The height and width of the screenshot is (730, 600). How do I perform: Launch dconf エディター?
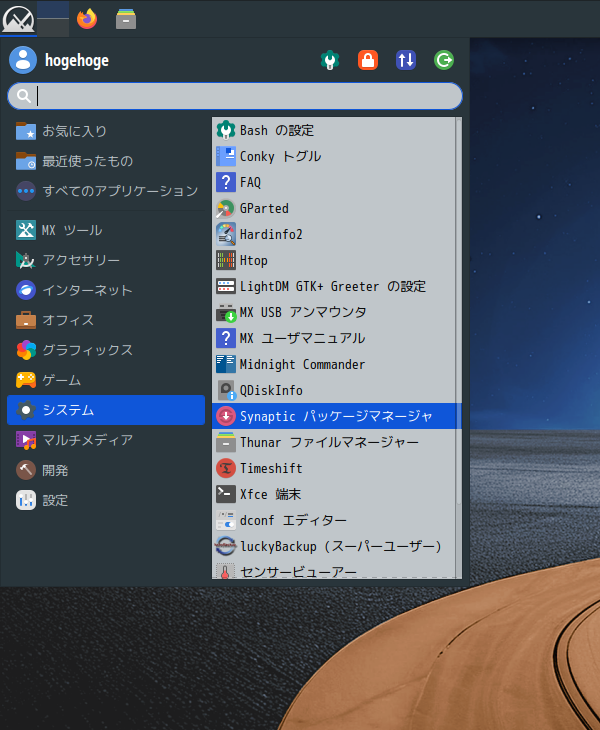point(334,520)
